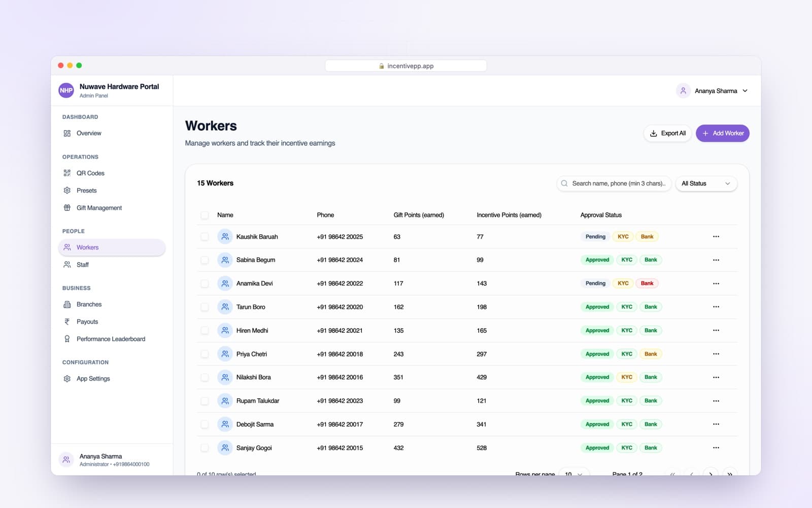Click phone number +91 98642 20017
This screenshot has height=508, width=812.
340,424
